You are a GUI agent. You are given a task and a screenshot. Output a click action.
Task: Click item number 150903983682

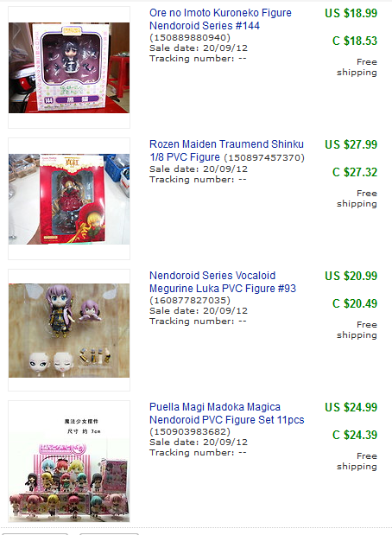click(x=190, y=431)
